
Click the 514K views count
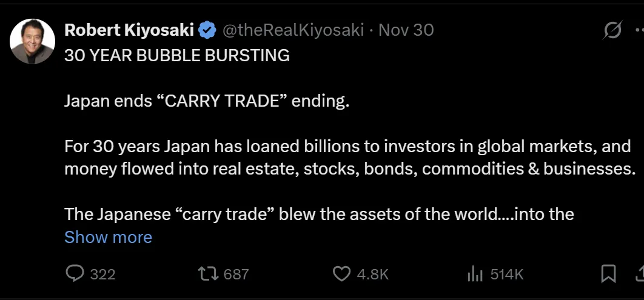pyautogui.click(x=506, y=275)
